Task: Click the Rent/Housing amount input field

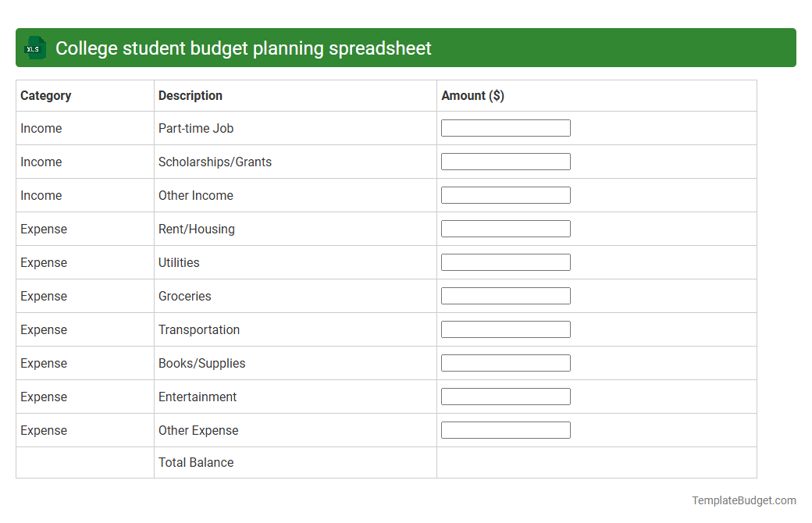Action: coord(505,228)
